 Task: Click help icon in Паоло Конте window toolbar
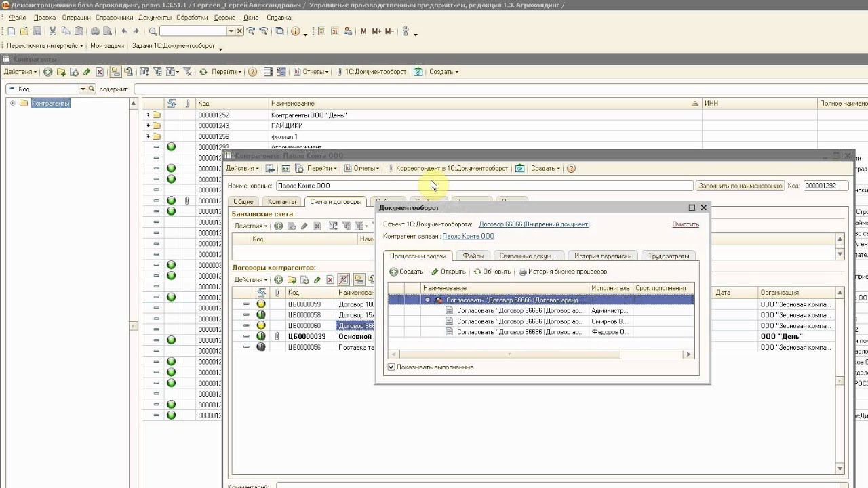click(x=571, y=168)
